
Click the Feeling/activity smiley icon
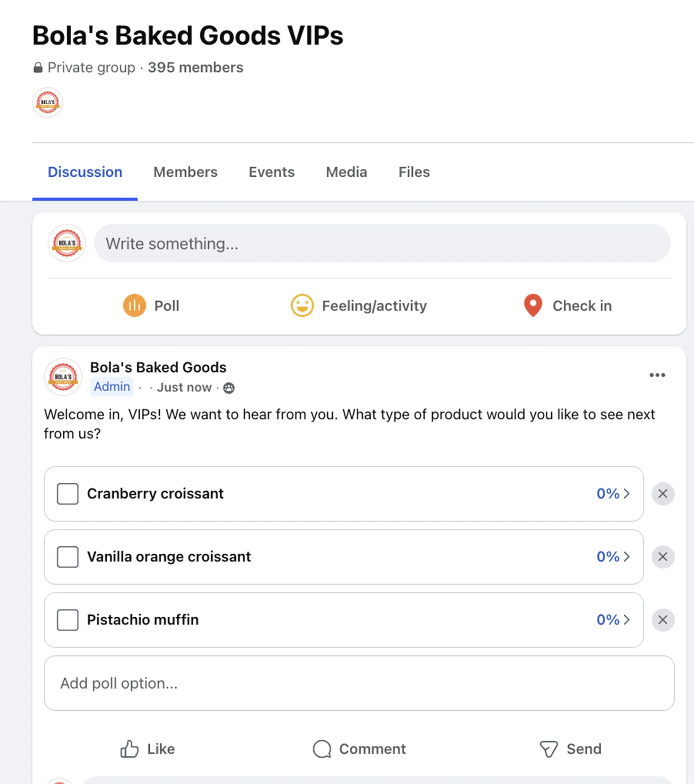pyautogui.click(x=302, y=306)
